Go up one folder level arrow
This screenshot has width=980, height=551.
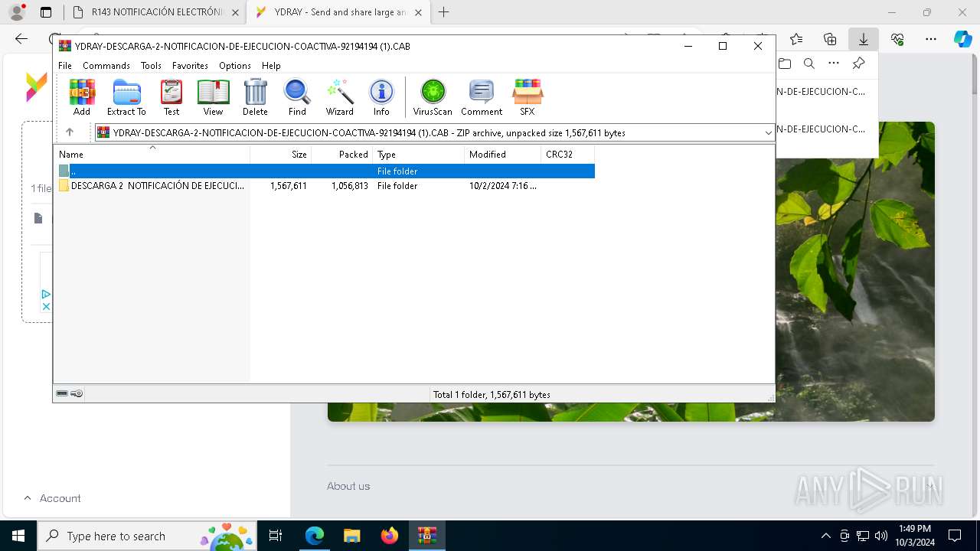click(70, 132)
